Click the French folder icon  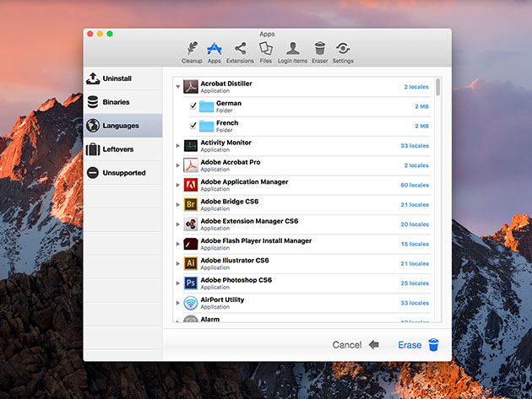(206, 126)
